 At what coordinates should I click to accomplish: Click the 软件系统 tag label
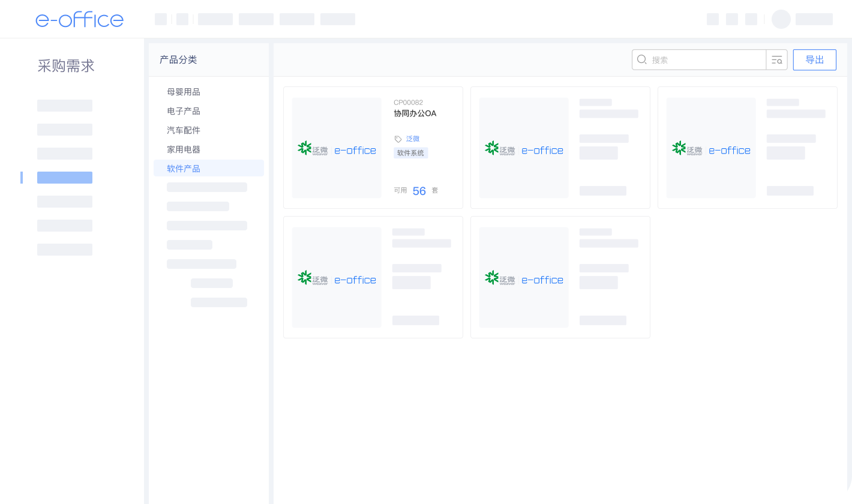pos(411,153)
